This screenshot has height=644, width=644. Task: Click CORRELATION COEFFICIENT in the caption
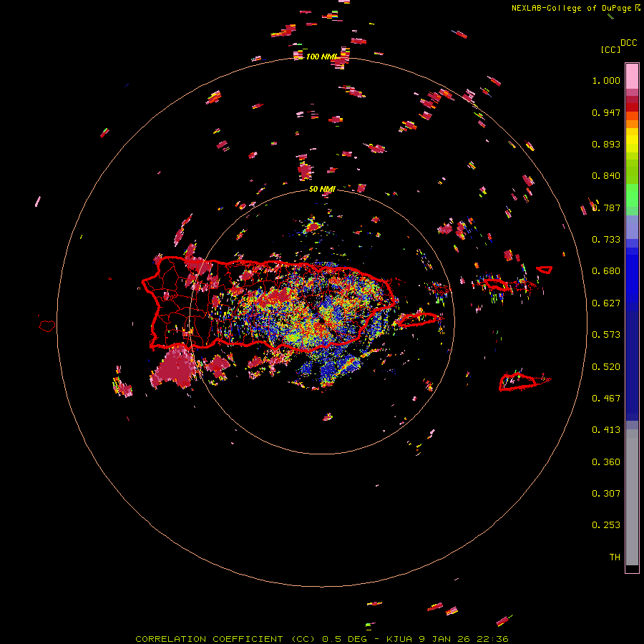point(209,639)
